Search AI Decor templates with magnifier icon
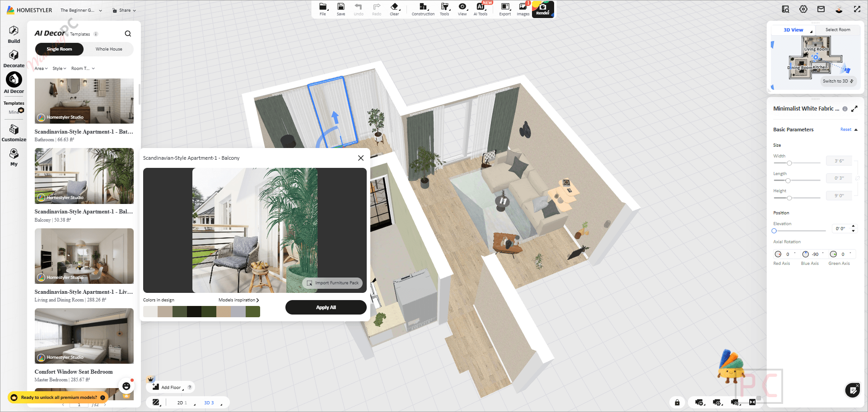868x412 pixels. click(128, 33)
